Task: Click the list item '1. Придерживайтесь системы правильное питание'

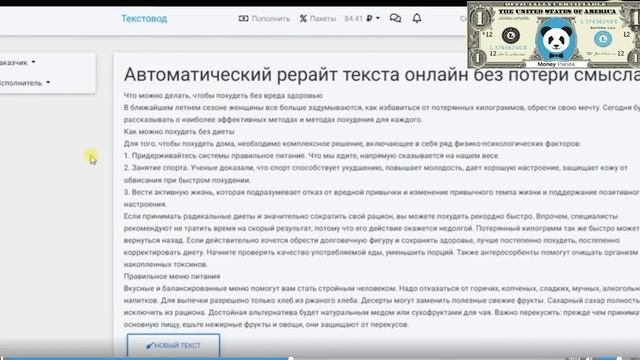Action: (311, 156)
